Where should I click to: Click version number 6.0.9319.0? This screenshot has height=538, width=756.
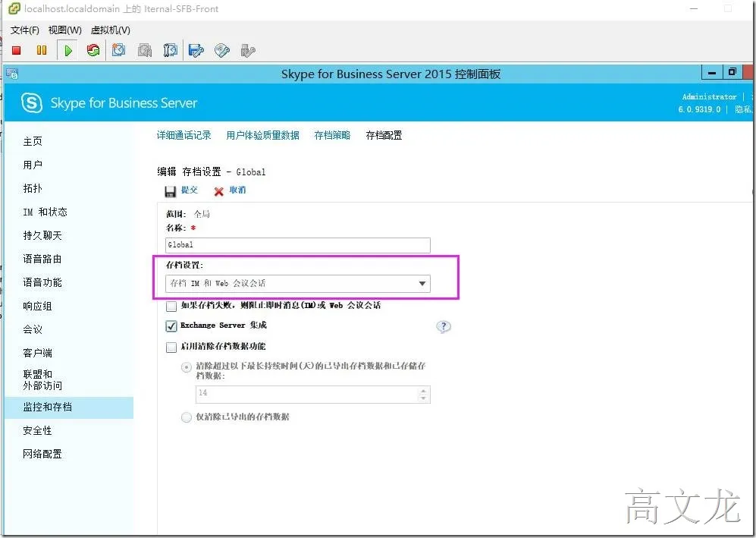[699, 109]
